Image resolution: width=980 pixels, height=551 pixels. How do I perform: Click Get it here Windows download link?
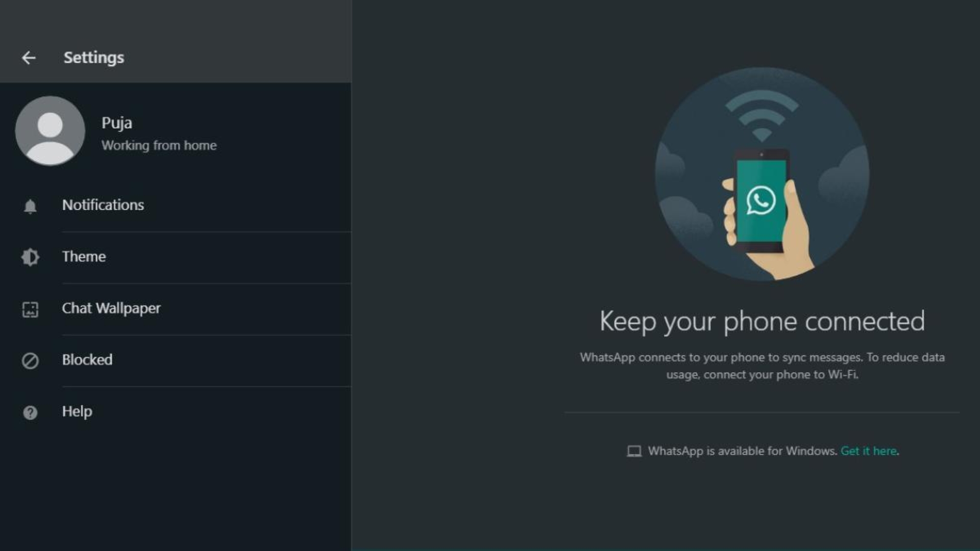(x=868, y=451)
